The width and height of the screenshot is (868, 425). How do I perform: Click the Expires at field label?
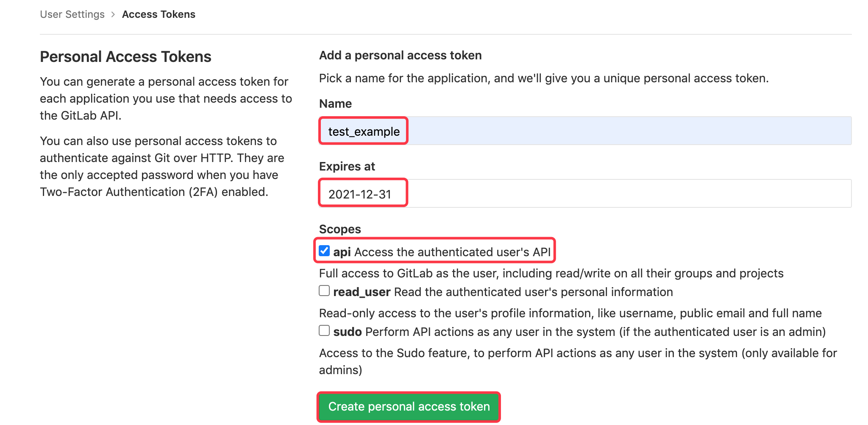click(347, 166)
